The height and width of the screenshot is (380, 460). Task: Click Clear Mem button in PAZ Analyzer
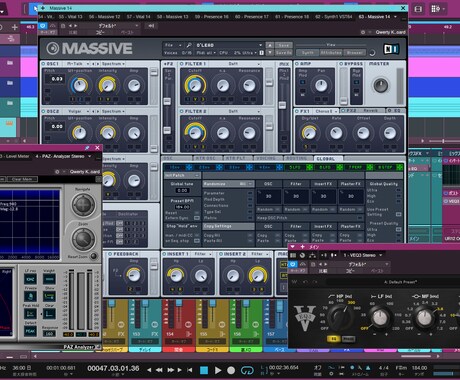22,179
